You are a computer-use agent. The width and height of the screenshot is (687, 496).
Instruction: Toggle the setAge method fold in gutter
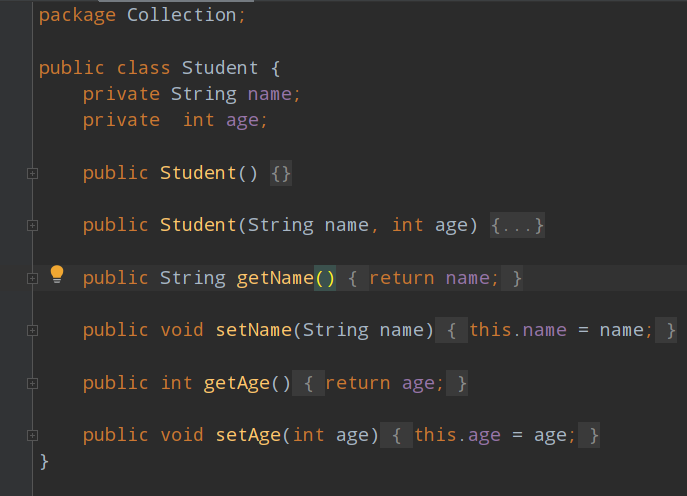[32, 435]
